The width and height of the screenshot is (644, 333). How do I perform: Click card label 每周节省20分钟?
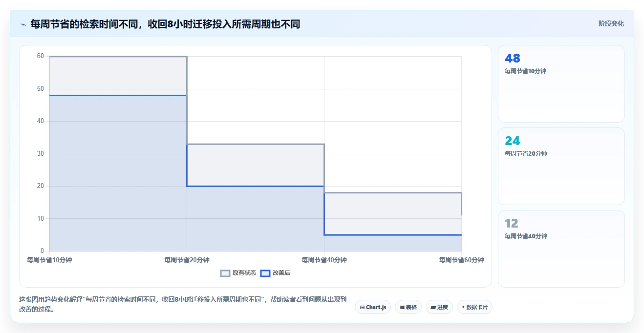coord(526,154)
